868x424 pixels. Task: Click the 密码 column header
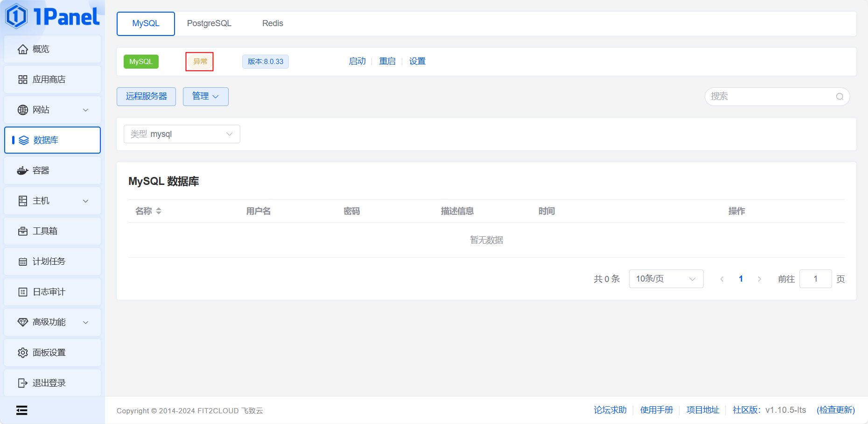pyautogui.click(x=351, y=211)
